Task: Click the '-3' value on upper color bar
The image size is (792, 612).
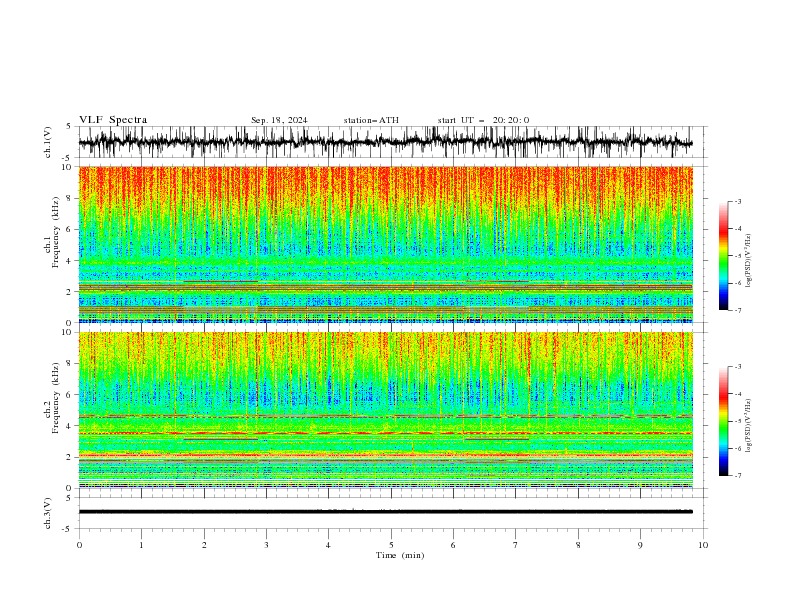Action: pyautogui.click(x=738, y=201)
